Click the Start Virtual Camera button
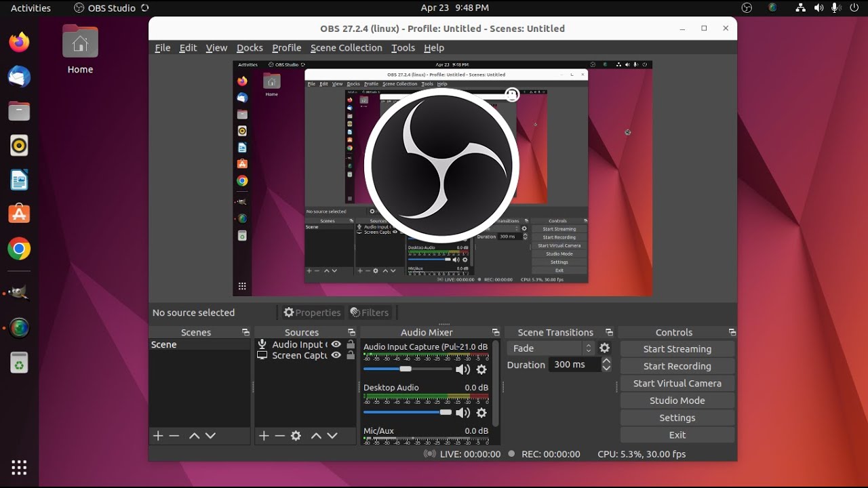This screenshot has height=488, width=868. point(677,383)
